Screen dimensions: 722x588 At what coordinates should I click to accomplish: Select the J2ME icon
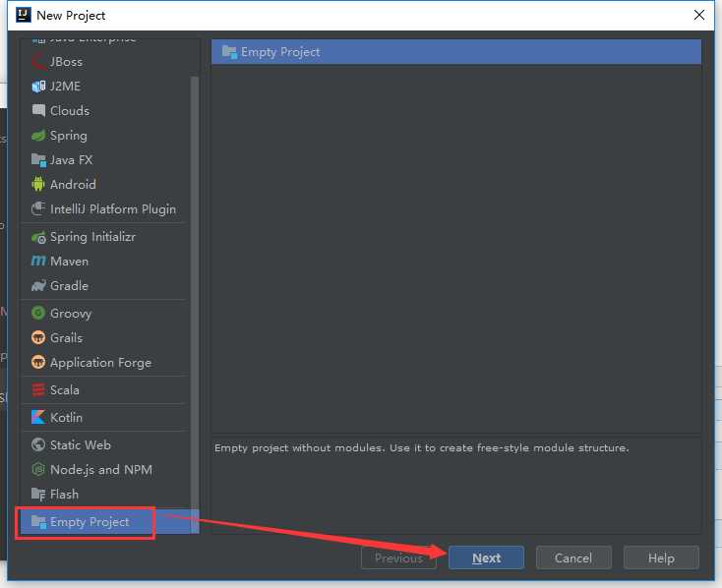[38, 87]
